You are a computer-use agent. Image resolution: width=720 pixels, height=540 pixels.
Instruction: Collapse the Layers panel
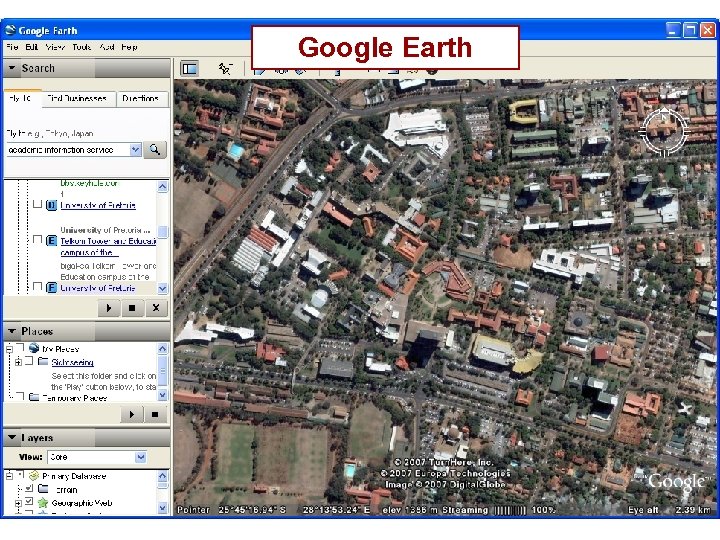[12, 438]
